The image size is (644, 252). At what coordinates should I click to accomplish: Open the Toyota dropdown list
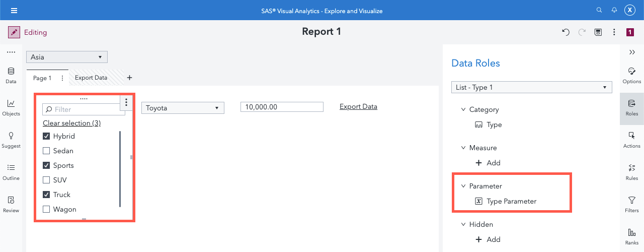click(x=182, y=108)
